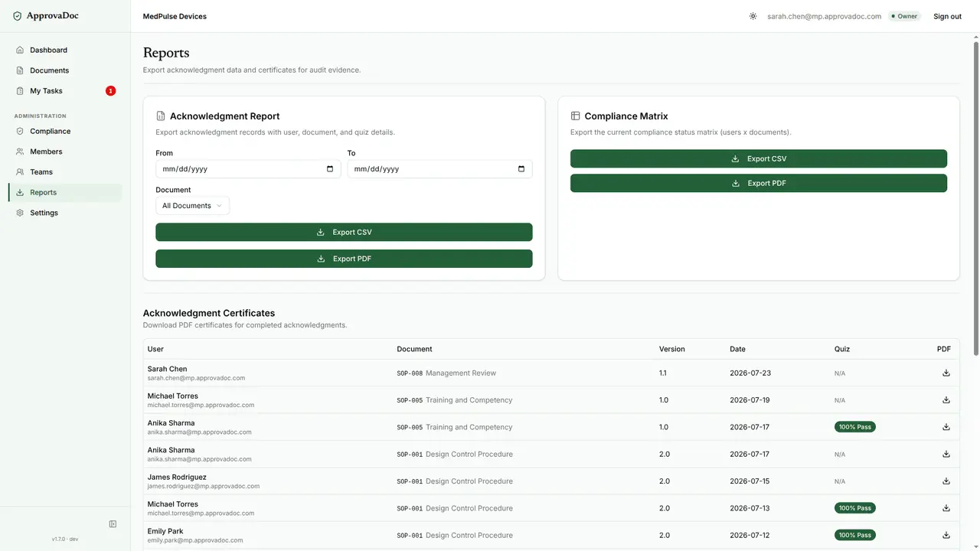Export Acknowledgment Report as PDF
The height and width of the screenshot is (551, 980).
344,259
